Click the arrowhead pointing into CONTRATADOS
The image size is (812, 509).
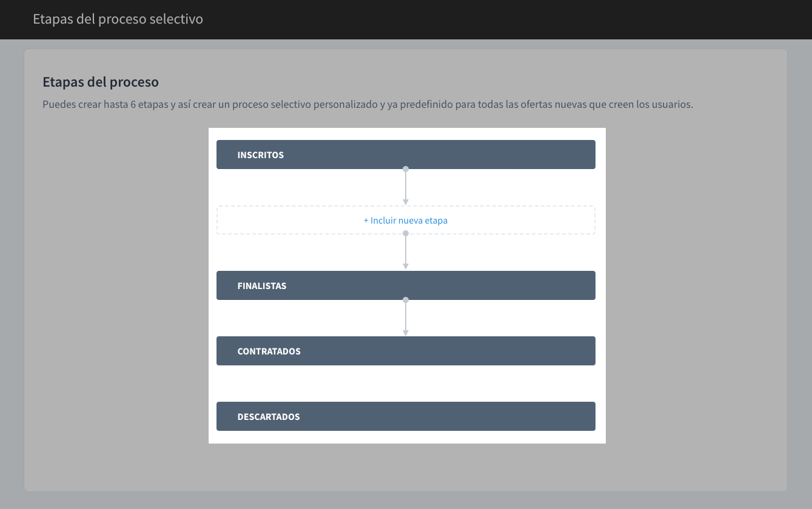point(406,332)
